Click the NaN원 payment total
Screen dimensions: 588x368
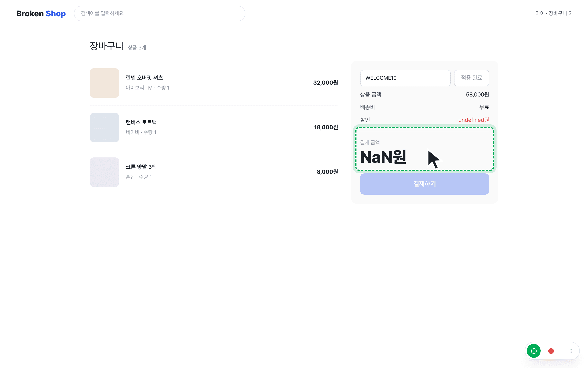[x=383, y=157]
